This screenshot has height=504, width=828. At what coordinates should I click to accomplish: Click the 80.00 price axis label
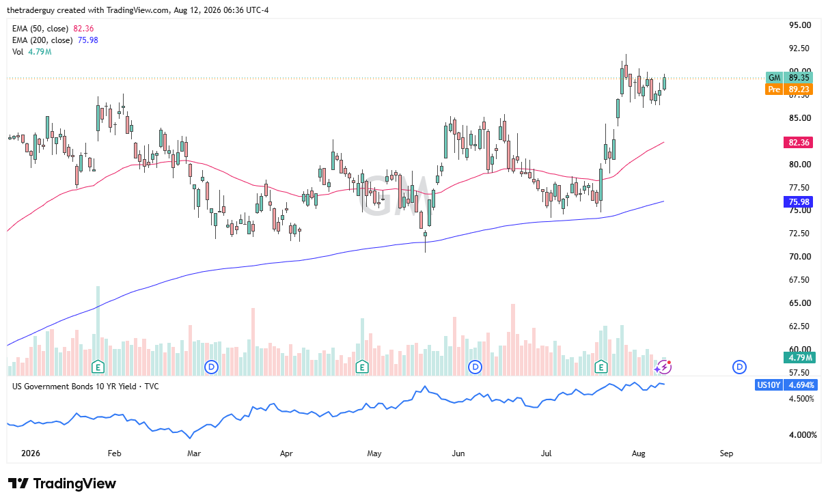click(799, 165)
